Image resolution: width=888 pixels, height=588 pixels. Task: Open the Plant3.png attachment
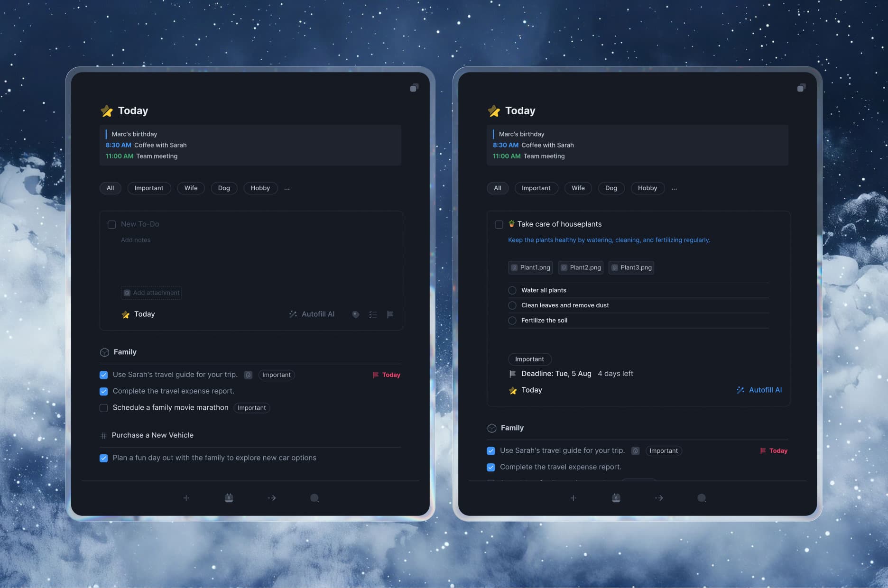click(631, 267)
